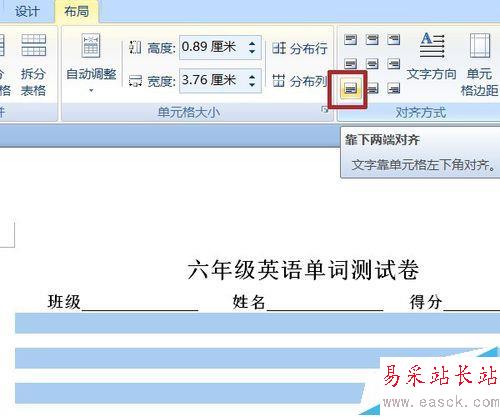Screen dimensions: 500x417
Task: Align text bottom left in cell
Action: click(350, 89)
